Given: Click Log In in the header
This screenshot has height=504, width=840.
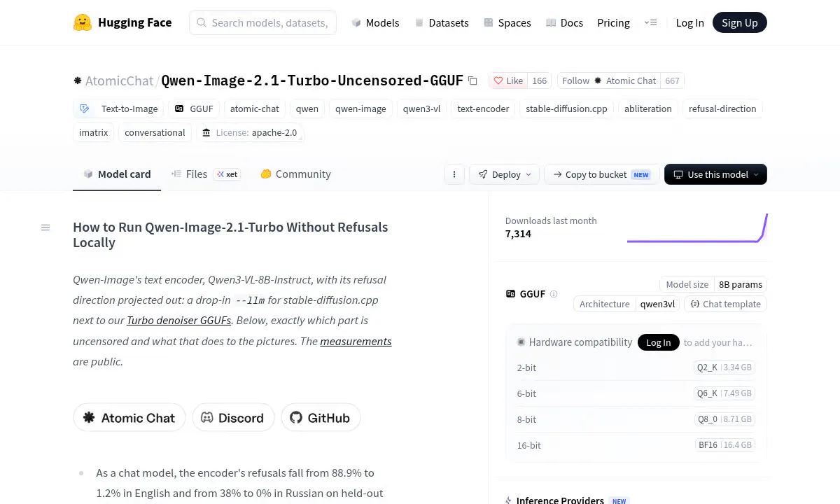Looking at the screenshot, I should tap(689, 22).
